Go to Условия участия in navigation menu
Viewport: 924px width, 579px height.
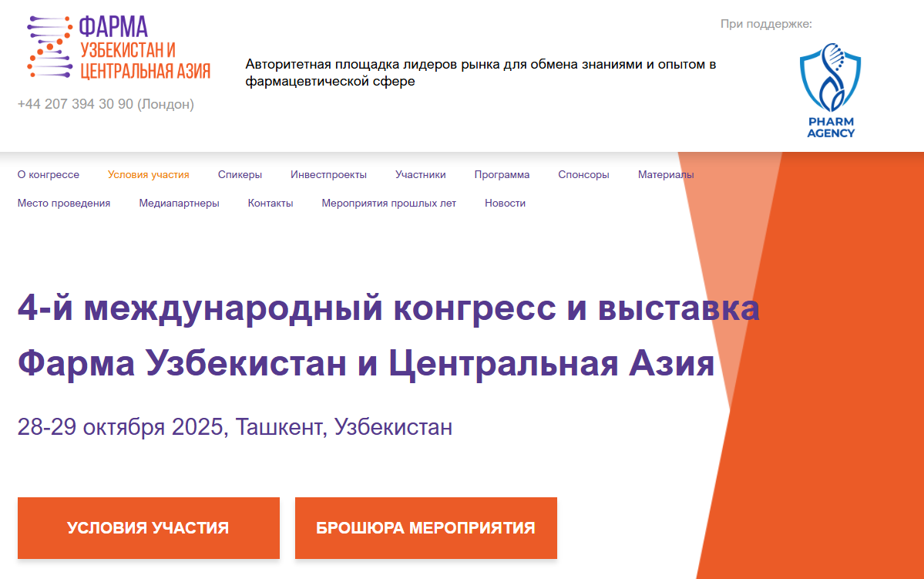point(149,174)
